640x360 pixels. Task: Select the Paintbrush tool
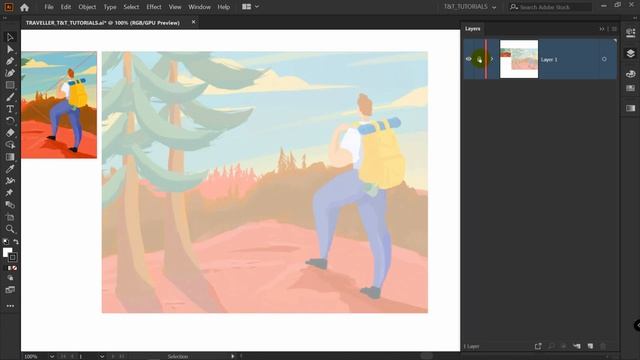coord(10,97)
